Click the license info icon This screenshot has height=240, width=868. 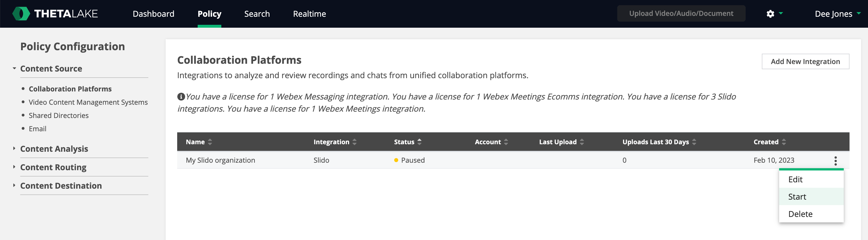coord(181,97)
